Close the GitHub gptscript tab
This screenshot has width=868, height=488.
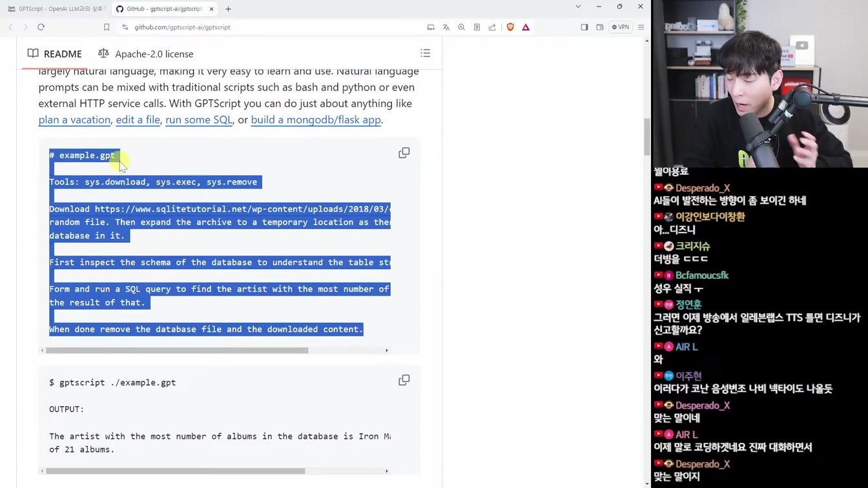click(211, 9)
